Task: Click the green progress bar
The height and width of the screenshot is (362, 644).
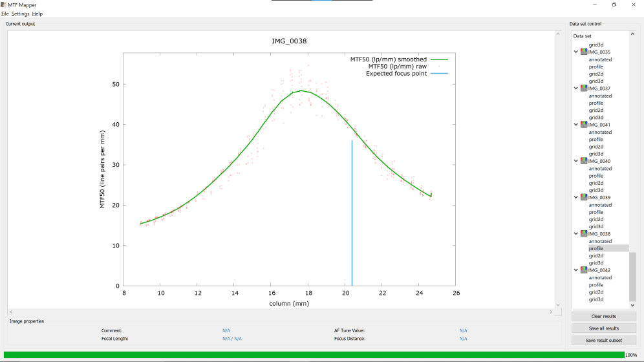Action: coord(314,355)
